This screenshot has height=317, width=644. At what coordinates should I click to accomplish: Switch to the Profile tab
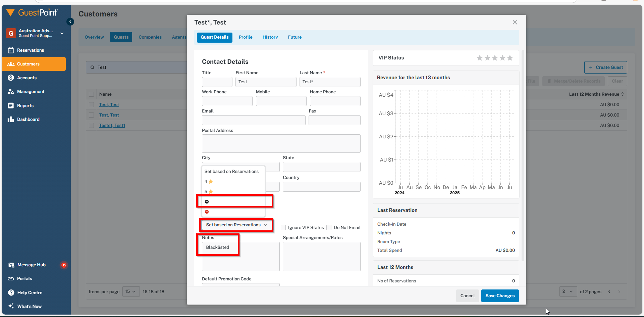click(246, 37)
